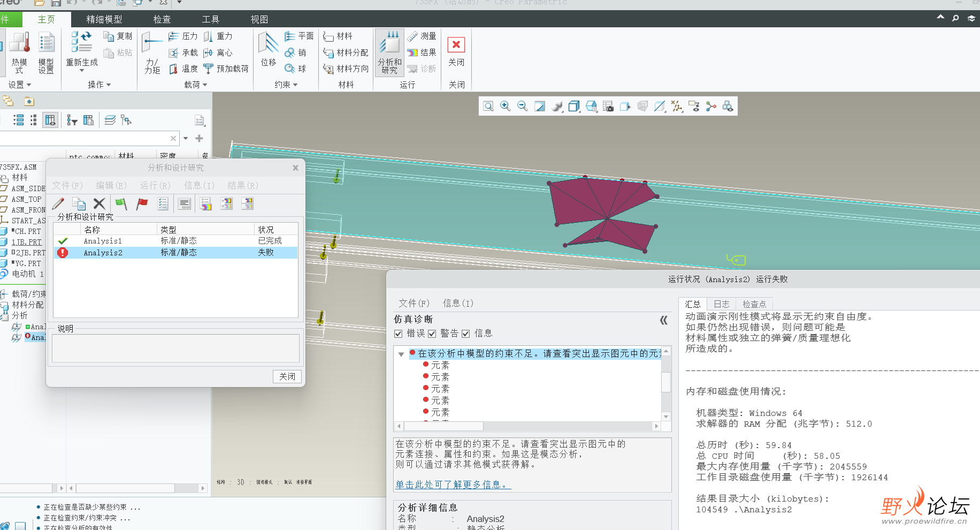Click the 说明 description text field
This screenshot has width=980, height=530.
tap(175, 349)
